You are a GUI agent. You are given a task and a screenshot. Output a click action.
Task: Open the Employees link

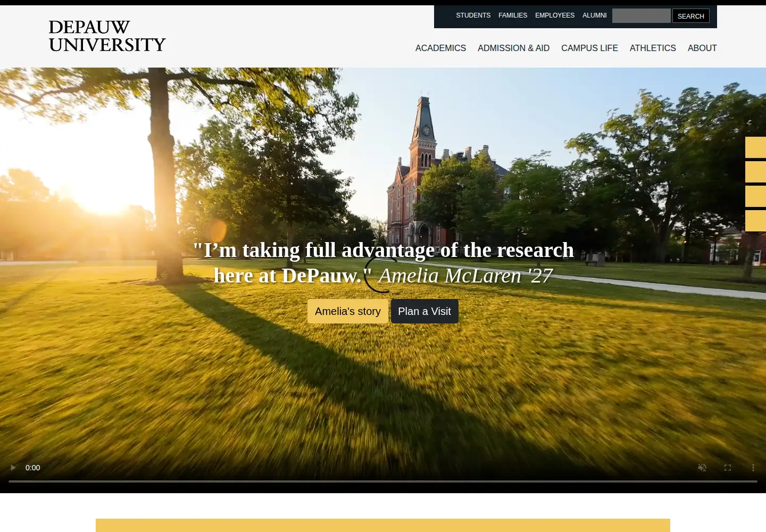(555, 15)
